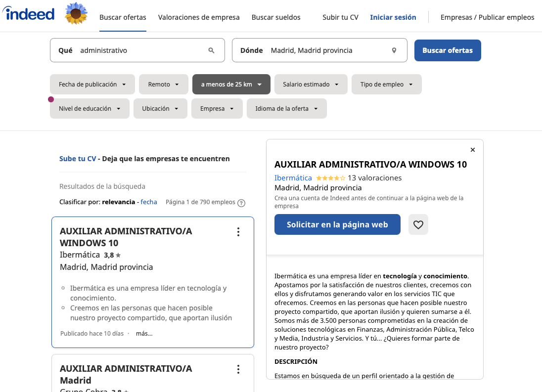Click the Indeed logo
The width and height of the screenshot is (542, 392).
tap(29, 14)
